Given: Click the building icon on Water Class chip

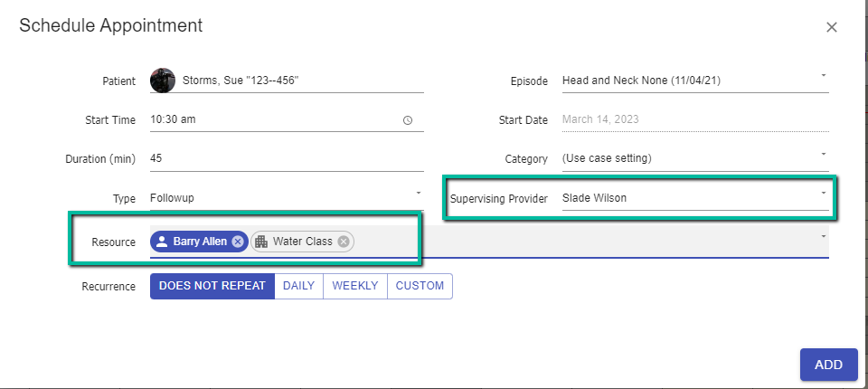Looking at the screenshot, I should (261, 242).
